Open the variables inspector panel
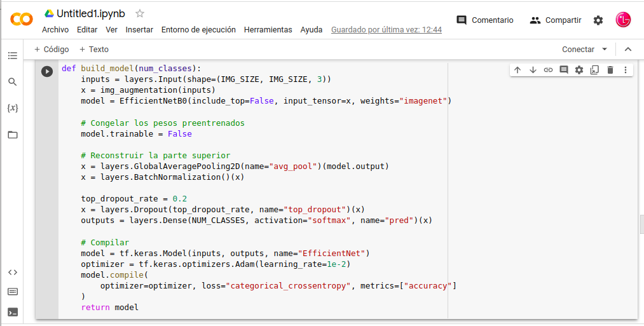The width and height of the screenshot is (644, 326). click(x=13, y=108)
